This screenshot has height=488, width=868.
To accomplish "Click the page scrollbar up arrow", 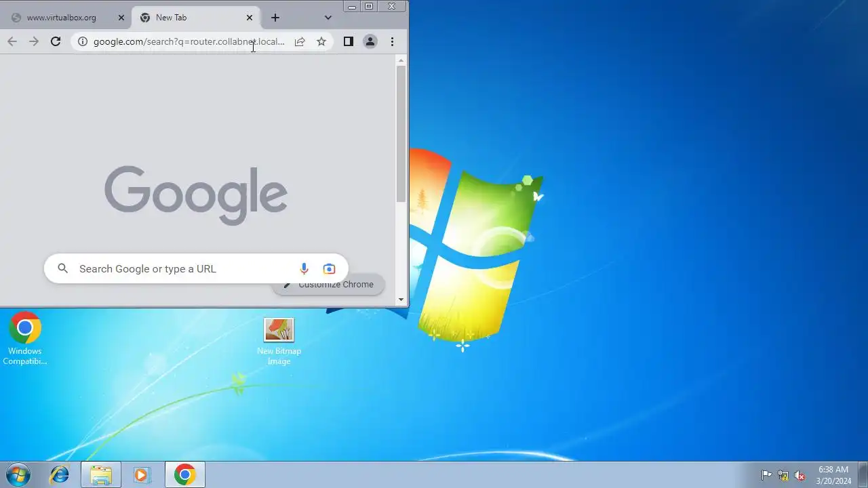I will pyautogui.click(x=401, y=60).
